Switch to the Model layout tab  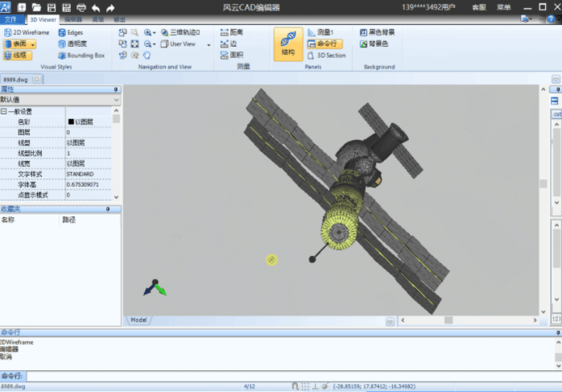tap(138, 320)
